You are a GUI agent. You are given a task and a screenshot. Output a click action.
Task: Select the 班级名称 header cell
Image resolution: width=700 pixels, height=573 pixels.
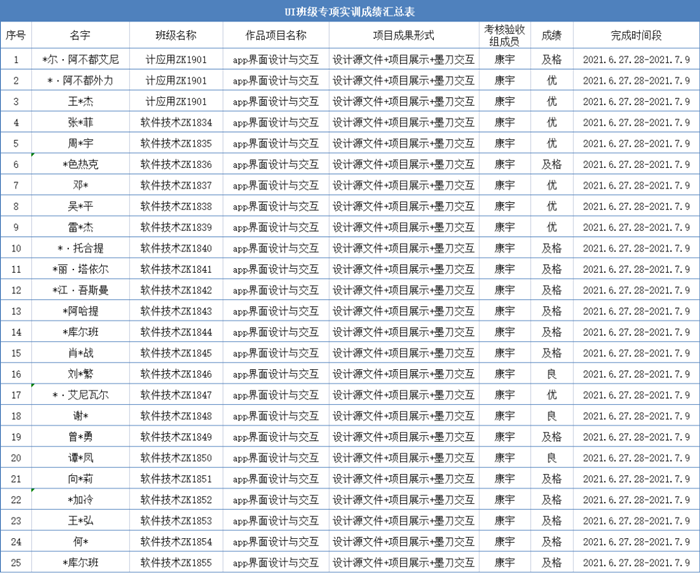[176, 35]
